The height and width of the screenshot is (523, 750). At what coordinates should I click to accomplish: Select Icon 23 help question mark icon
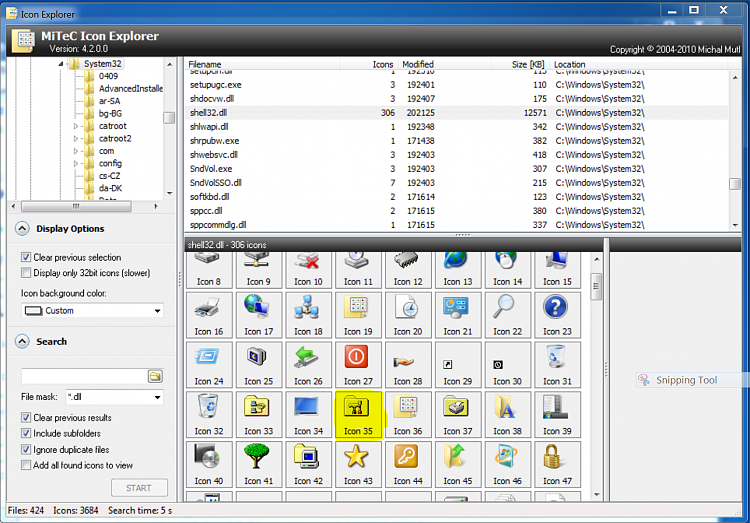point(557,315)
